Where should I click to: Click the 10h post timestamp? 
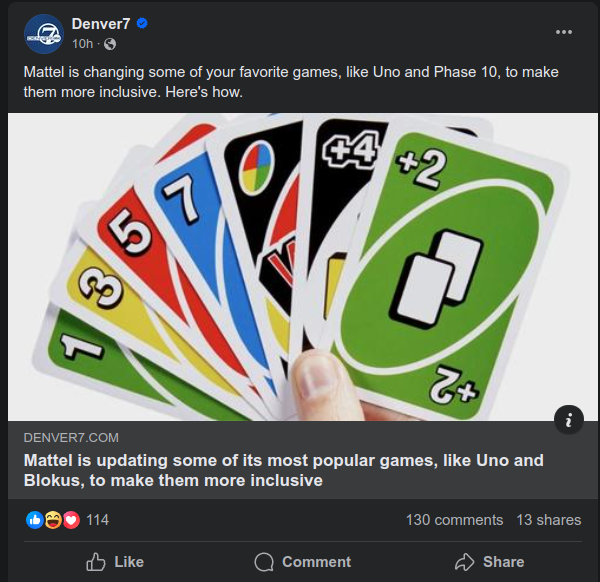click(x=82, y=44)
